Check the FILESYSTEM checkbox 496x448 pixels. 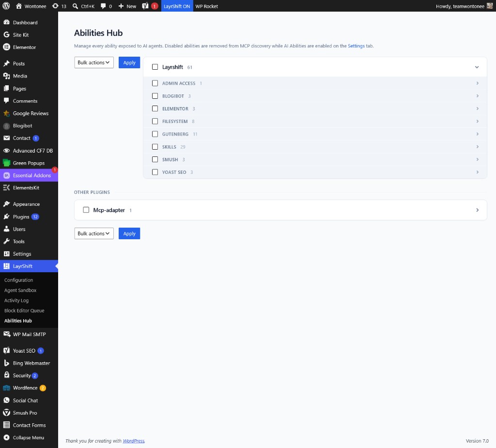click(155, 121)
